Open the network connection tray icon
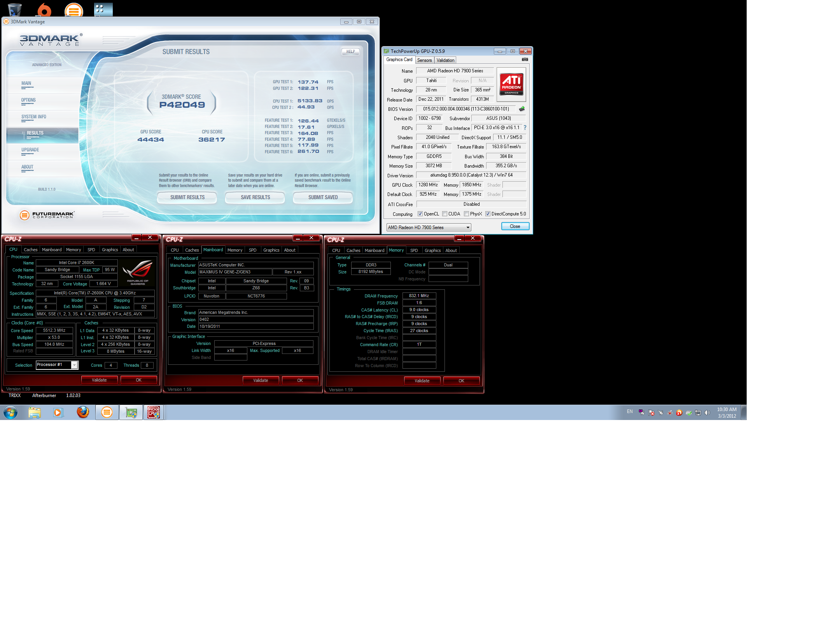840x630 pixels. [x=698, y=413]
